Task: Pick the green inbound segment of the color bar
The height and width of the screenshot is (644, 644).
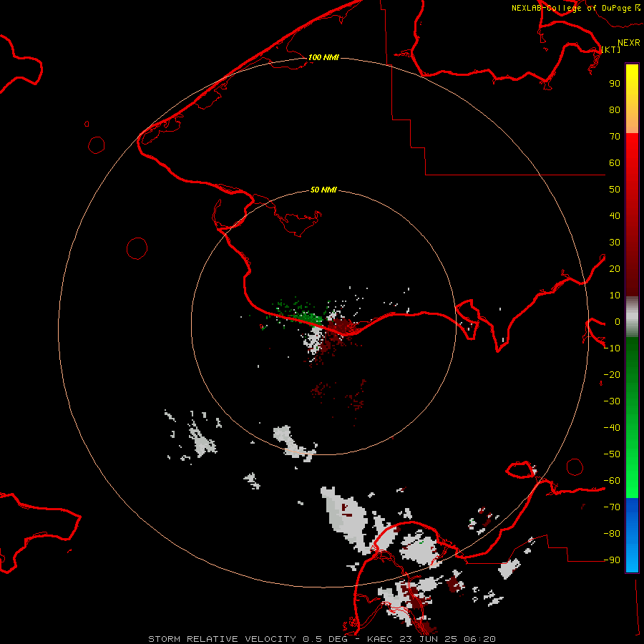Action: click(632, 417)
